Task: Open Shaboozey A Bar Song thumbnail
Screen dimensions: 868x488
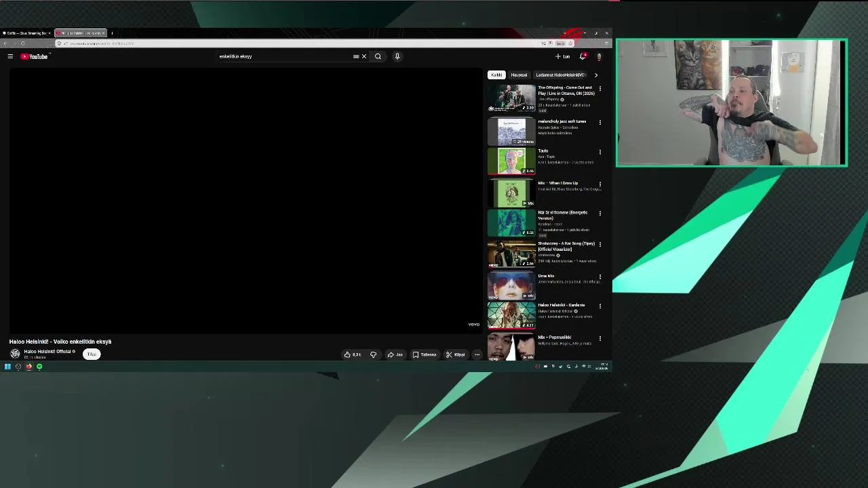Action: [511, 254]
